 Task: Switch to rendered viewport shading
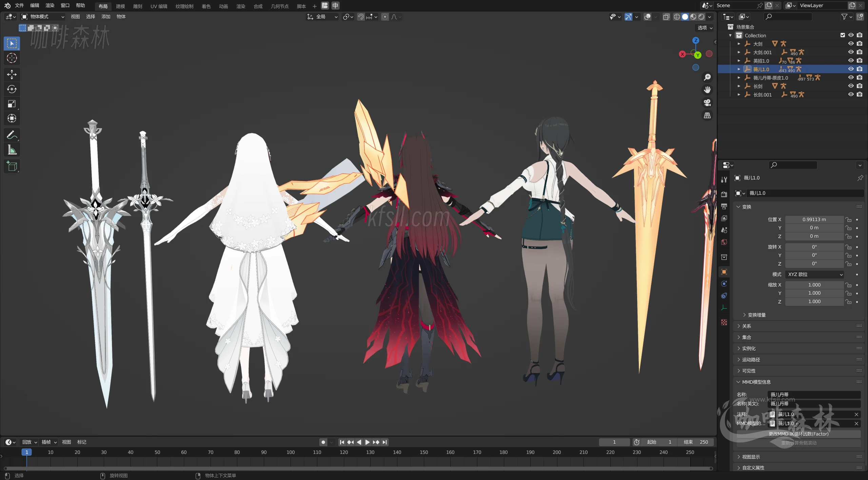point(701,17)
